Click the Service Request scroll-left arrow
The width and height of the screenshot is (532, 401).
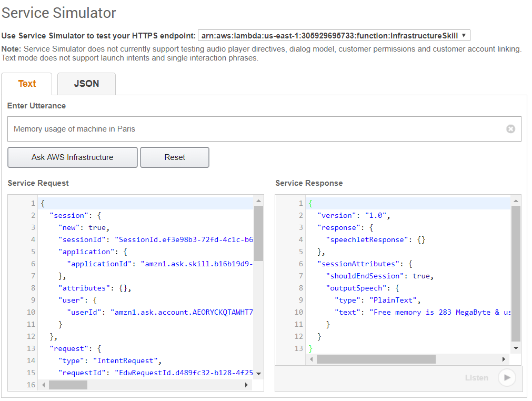pos(44,385)
